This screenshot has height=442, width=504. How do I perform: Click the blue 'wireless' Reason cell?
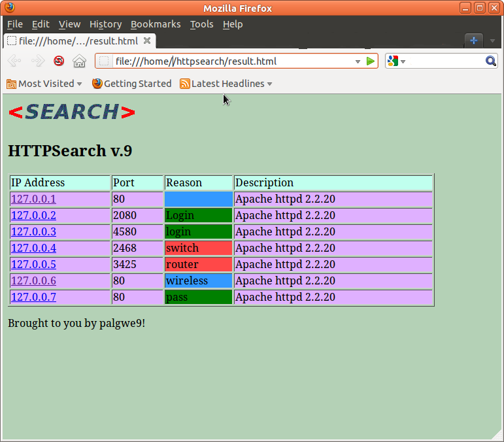(198, 281)
